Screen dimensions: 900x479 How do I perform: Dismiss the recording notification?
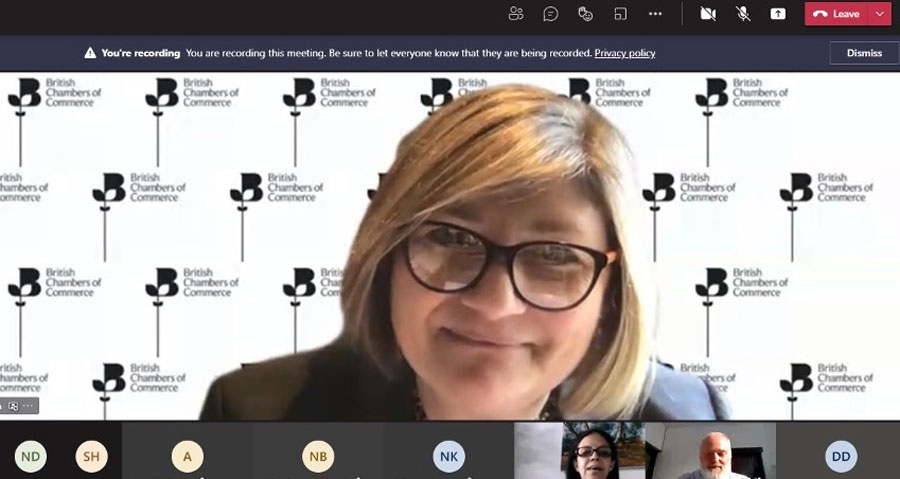coord(864,53)
